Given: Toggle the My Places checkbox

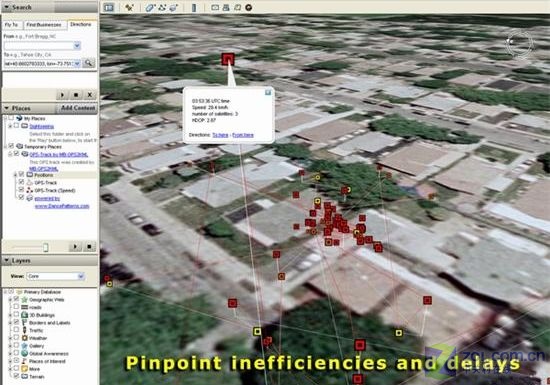Looking at the screenshot, I should [x=12, y=118].
